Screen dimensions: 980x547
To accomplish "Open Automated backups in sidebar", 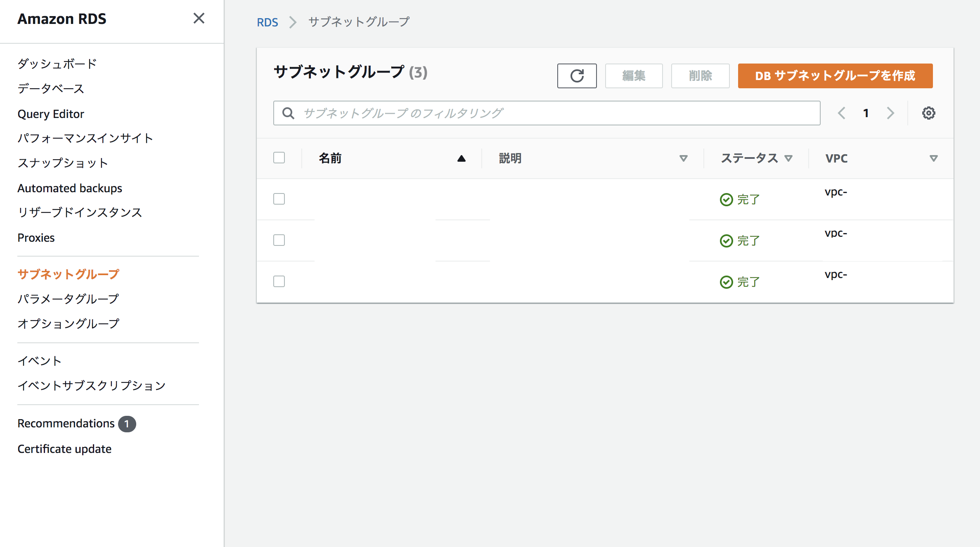I will (x=70, y=188).
